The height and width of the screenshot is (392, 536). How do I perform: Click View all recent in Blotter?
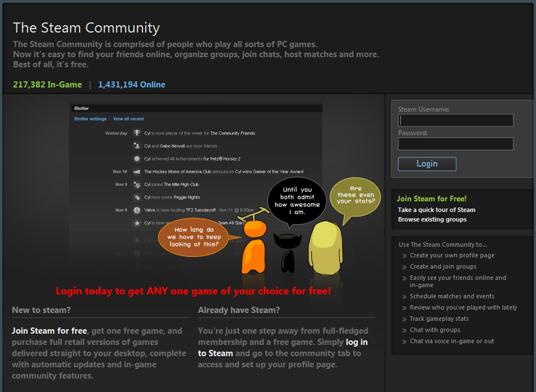tap(128, 119)
